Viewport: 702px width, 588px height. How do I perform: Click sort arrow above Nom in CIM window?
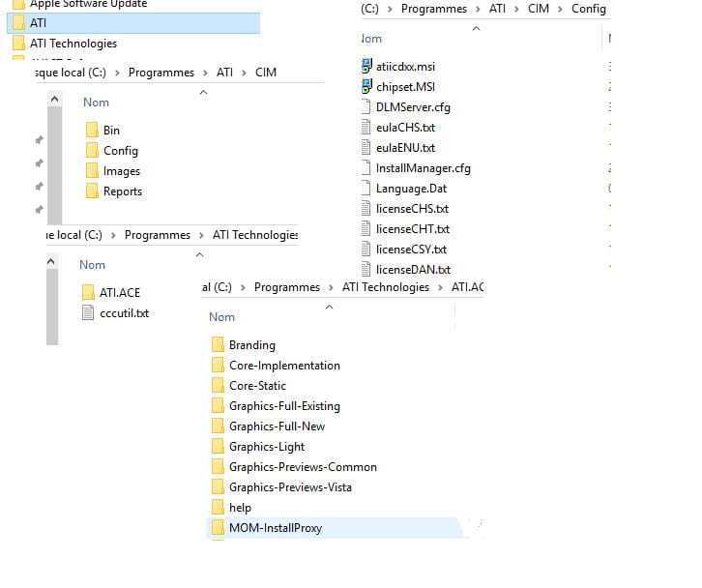click(x=203, y=92)
